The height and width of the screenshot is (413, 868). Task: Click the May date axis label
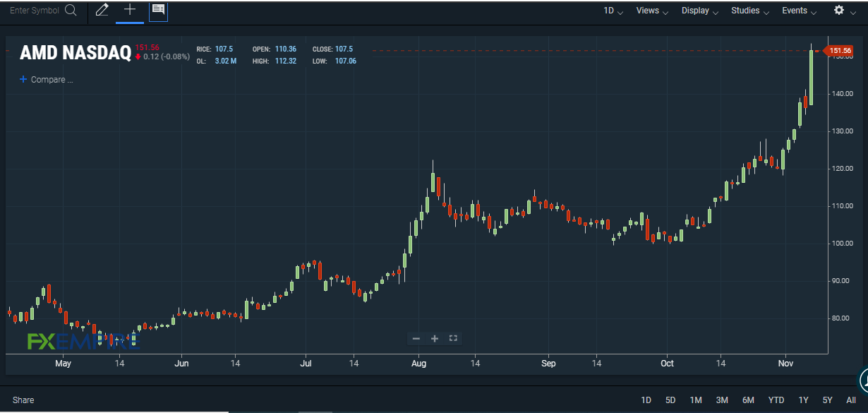coord(63,364)
